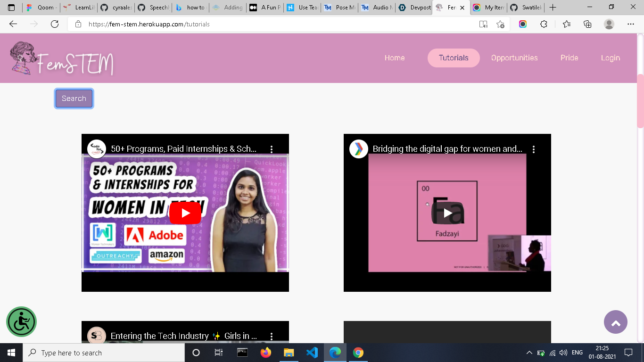This screenshot has width=644, height=362.
Task: Click the address bar URL
Action: point(149,24)
